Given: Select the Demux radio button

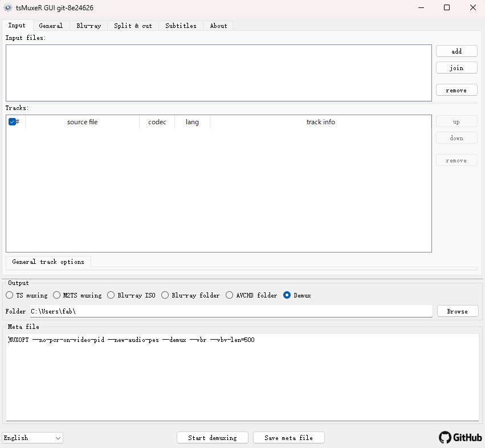Looking at the screenshot, I should 287,295.
